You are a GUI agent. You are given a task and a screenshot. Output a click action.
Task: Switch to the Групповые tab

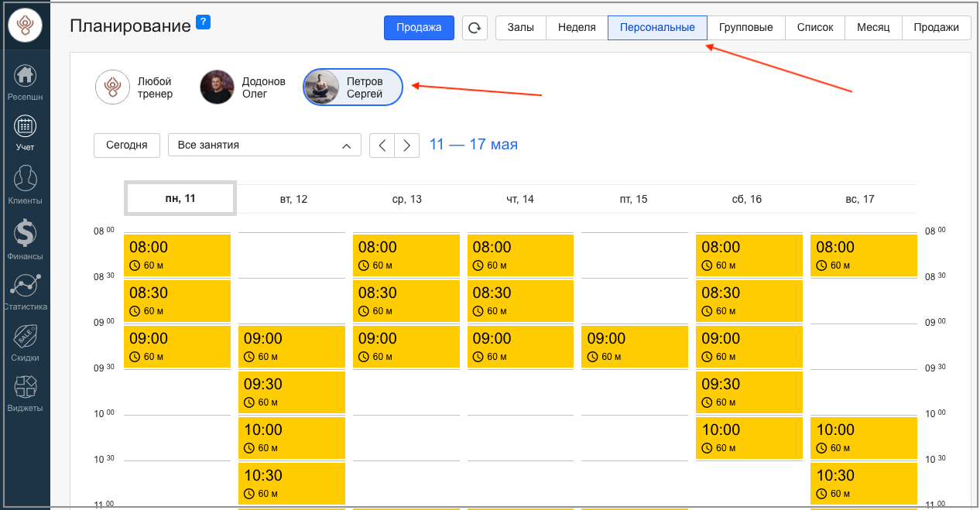tap(745, 28)
